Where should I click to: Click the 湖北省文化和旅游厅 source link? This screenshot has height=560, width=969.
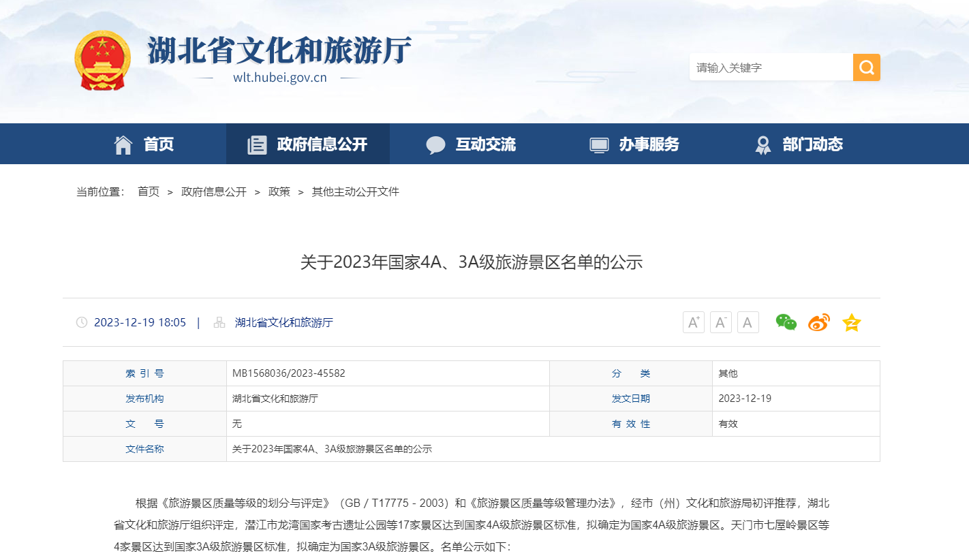[283, 322]
